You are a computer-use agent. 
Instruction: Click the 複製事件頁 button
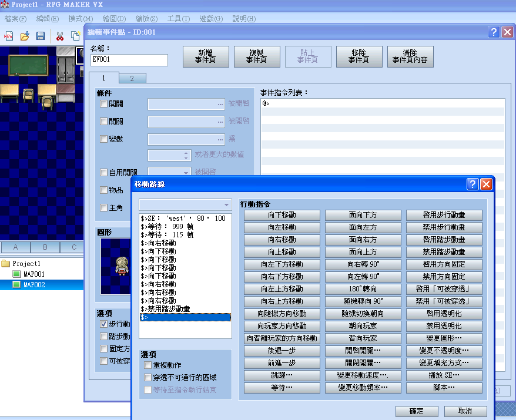[257, 56]
